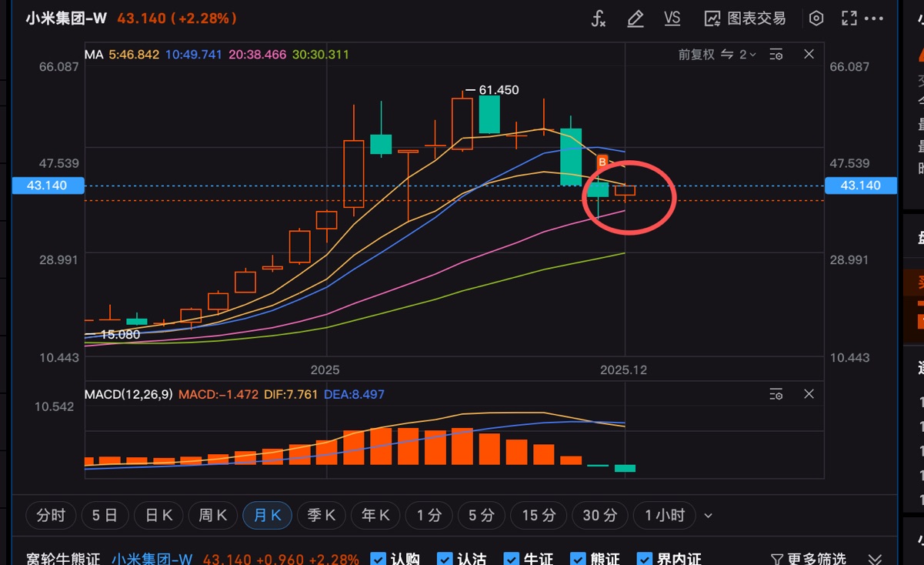
Task: Toggle the 界内证 checkbox
Action: (644, 559)
